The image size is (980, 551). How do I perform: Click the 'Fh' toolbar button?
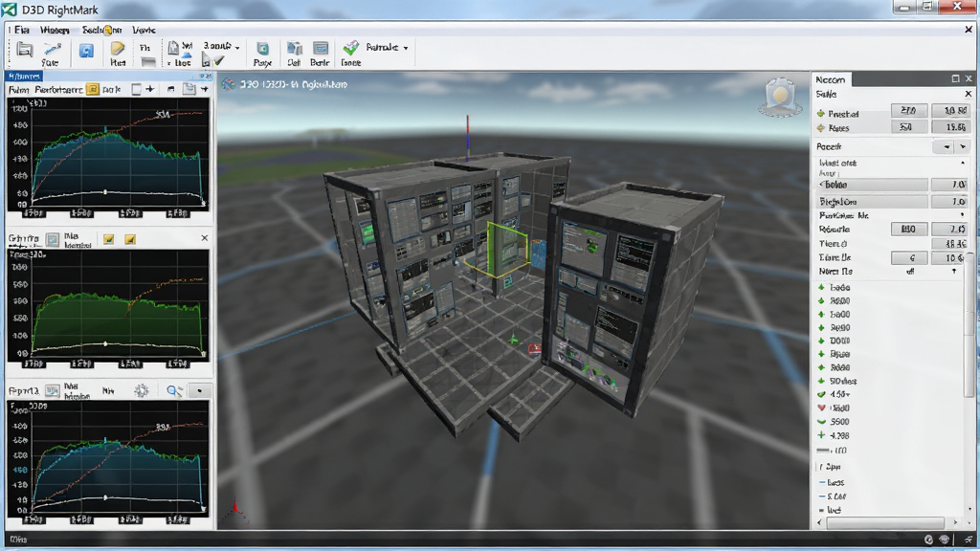145,48
